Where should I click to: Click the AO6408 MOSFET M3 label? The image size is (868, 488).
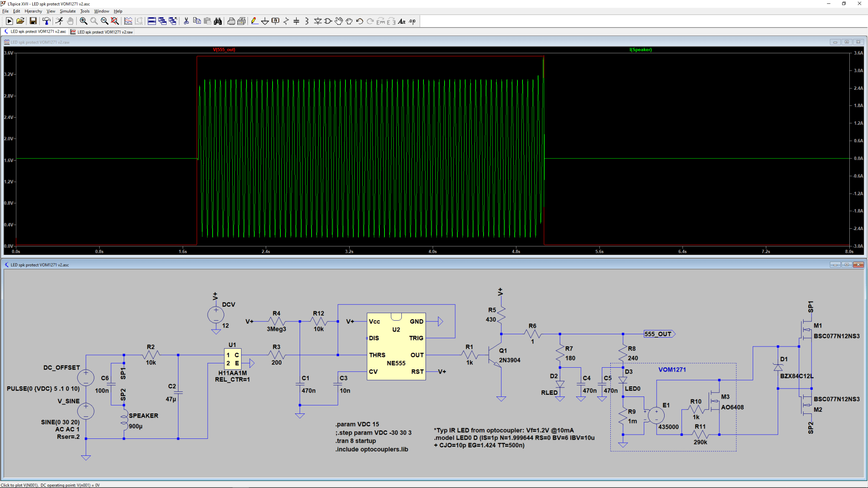point(732,407)
